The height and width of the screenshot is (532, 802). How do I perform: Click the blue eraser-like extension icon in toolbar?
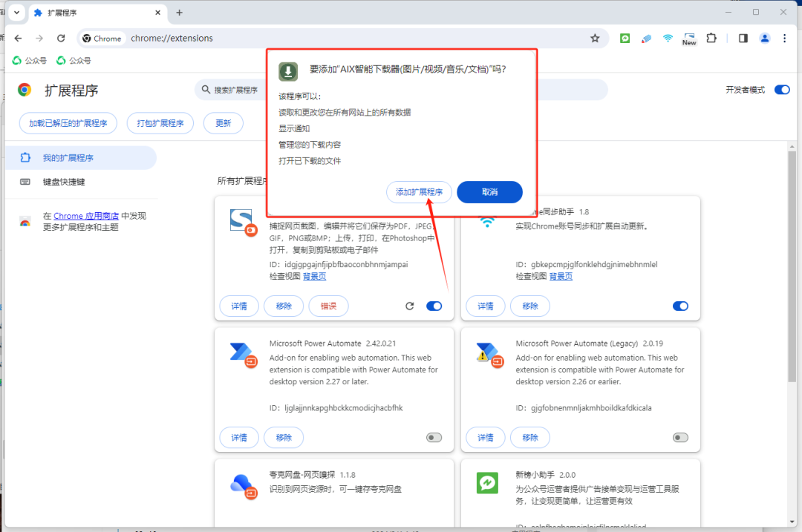647,39
